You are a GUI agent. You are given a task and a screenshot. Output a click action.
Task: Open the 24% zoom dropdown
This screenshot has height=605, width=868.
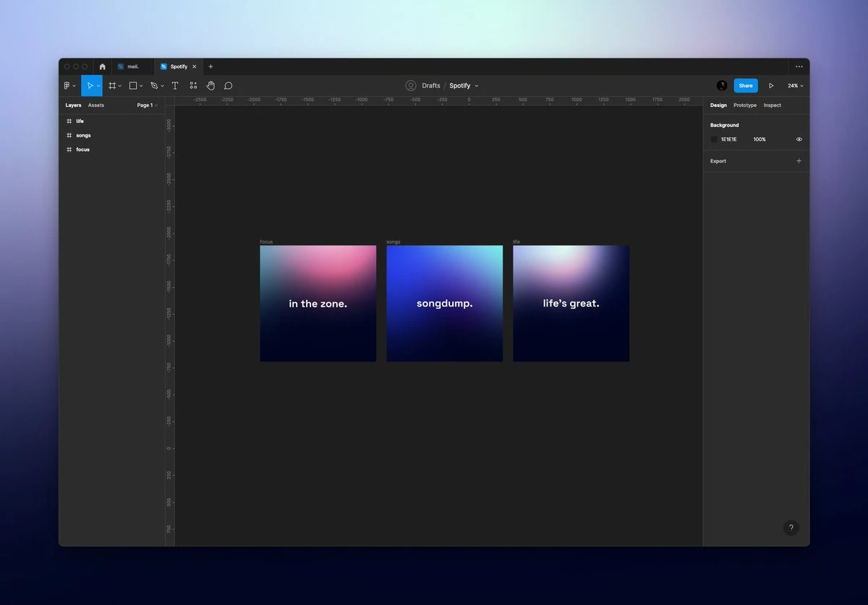795,85
